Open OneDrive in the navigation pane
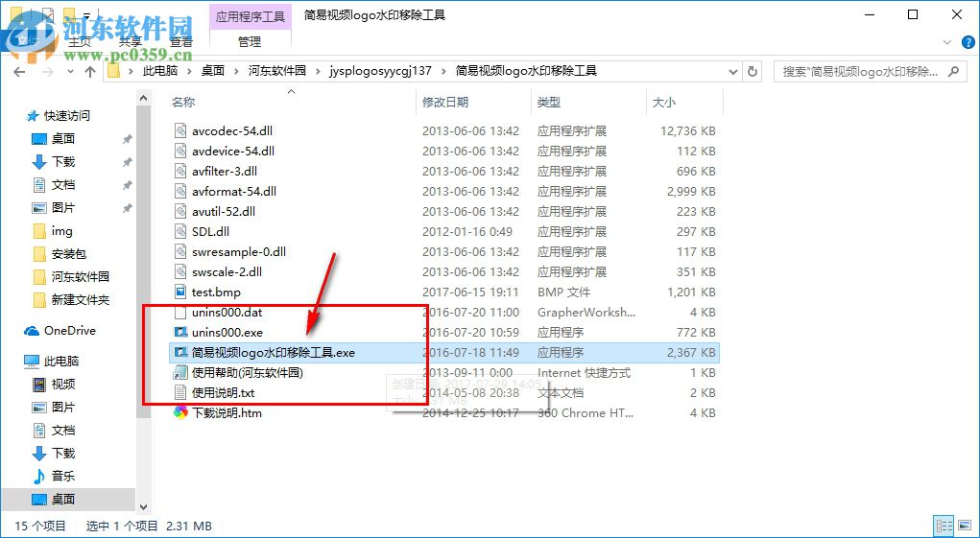 60,331
